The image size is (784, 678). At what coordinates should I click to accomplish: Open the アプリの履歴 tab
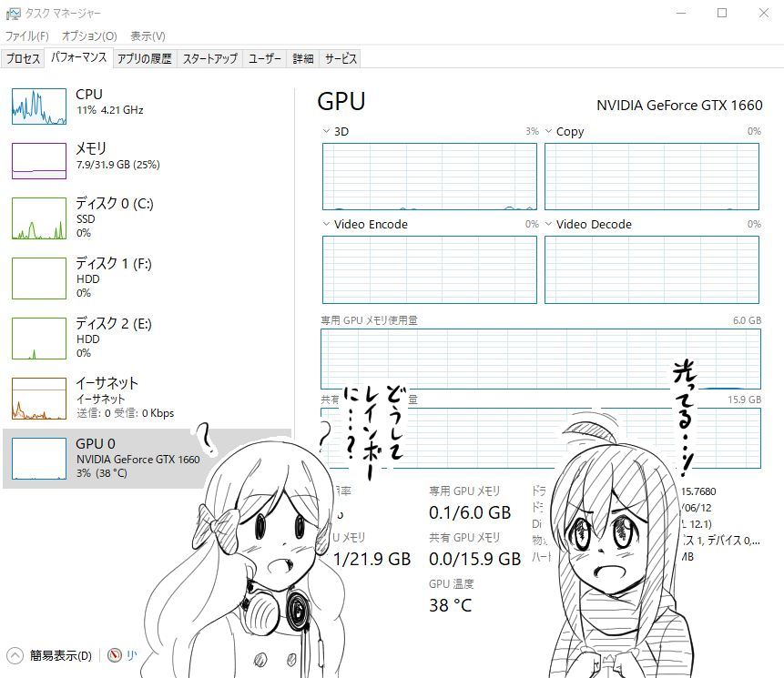(145, 58)
